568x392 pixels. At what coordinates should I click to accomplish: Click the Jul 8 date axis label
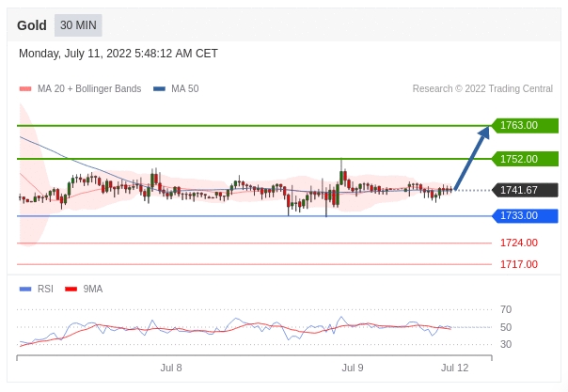click(x=171, y=368)
